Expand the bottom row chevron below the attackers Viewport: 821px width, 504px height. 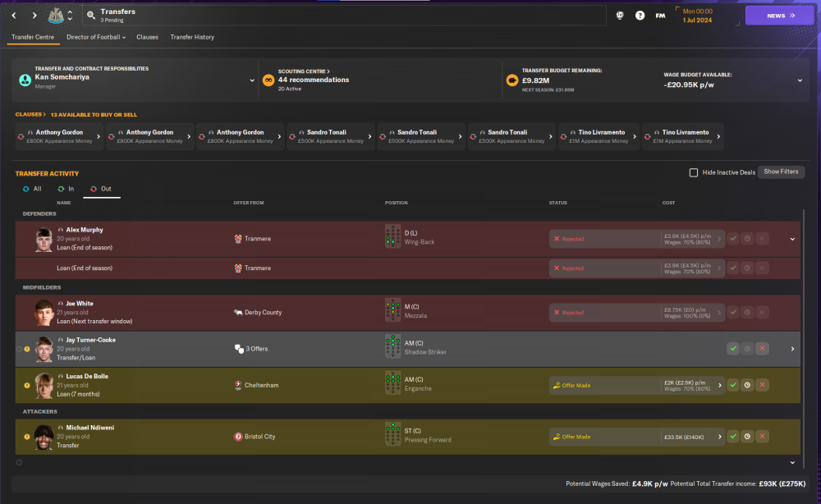point(792,463)
